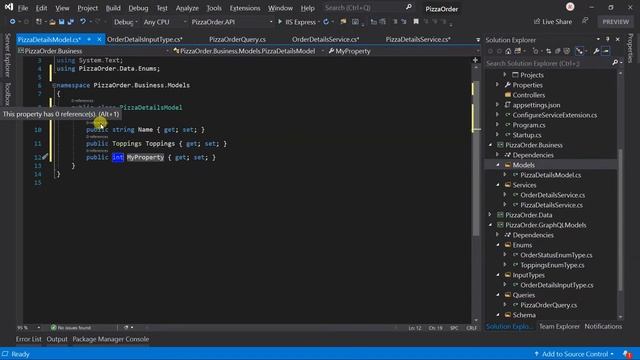The width and height of the screenshot is (640, 360).
Task: Expand the PizzaOrder.Data project node
Action: pos(490,215)
